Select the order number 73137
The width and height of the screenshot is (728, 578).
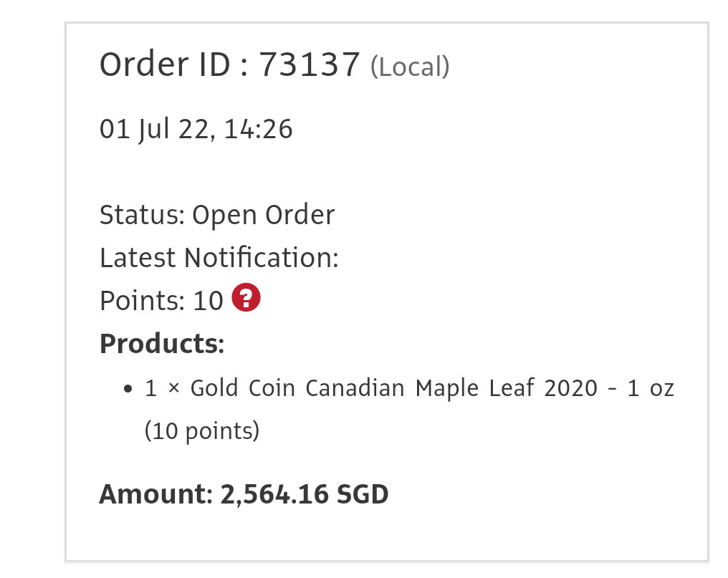point(310,64)
